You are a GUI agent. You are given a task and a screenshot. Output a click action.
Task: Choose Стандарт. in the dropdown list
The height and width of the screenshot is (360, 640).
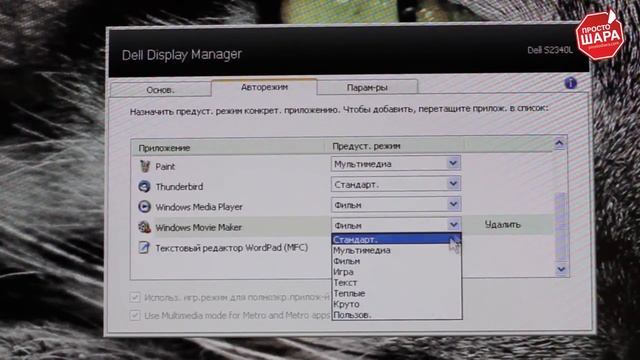[x=396, y=240]
